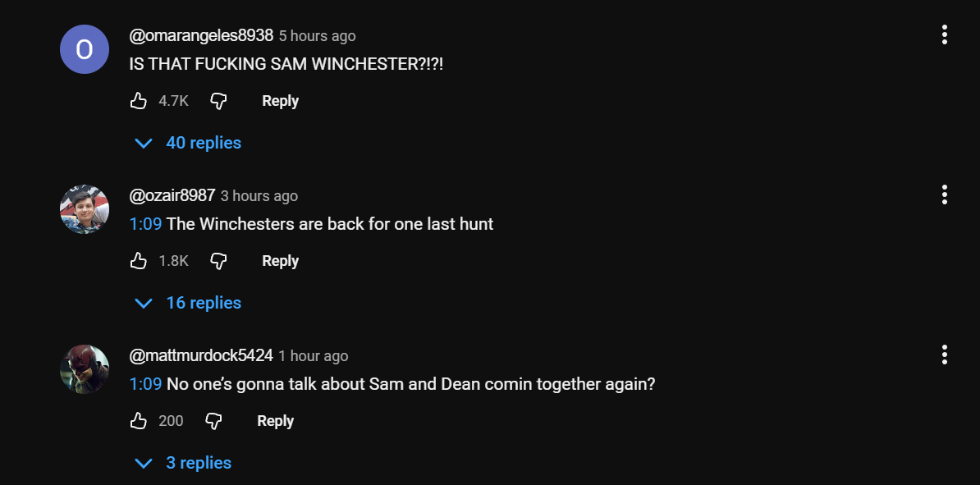Open the @omarangeles8938 channel username link
The image size is (980, 485).
[201, 35]
